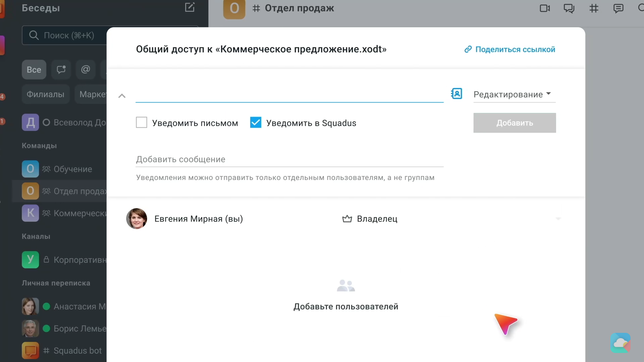Open the address book contacts icon
This screenshot has width=644, height=362.
click(457, 94)
